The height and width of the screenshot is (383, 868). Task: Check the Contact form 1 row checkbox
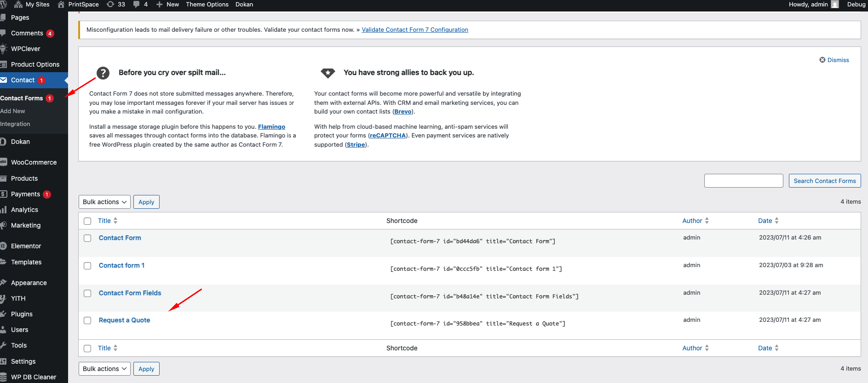[x=87, y=266]
